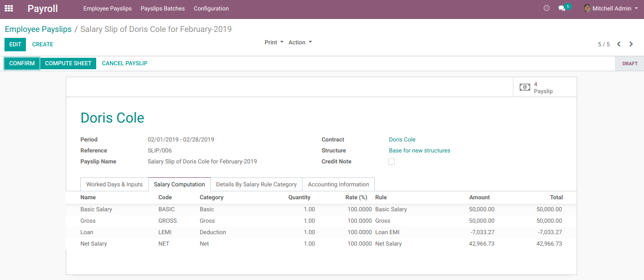Toggle the Credit Note checkbox
Viewport: 644px width, 280px height.
click(391, 162)
